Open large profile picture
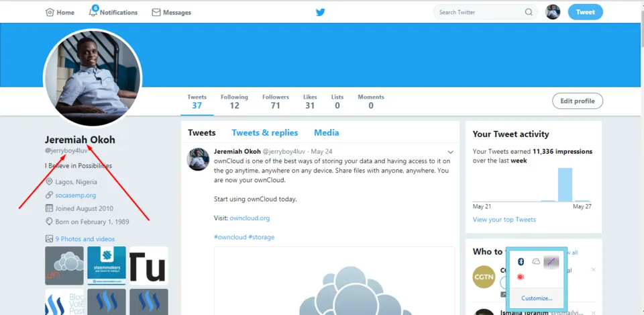Image resolution: width=644 pixels, height=315 pixels. click(x=93, y=77)
